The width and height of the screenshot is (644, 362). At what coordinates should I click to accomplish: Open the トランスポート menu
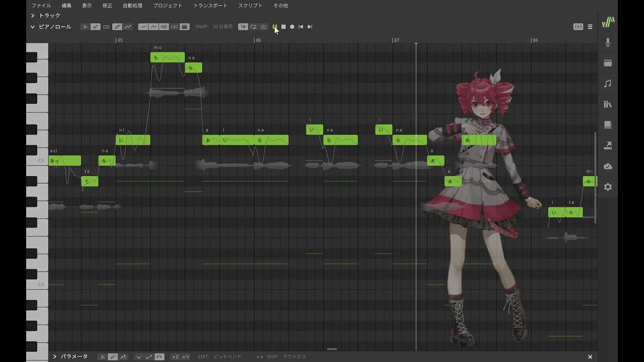point(210,6)
